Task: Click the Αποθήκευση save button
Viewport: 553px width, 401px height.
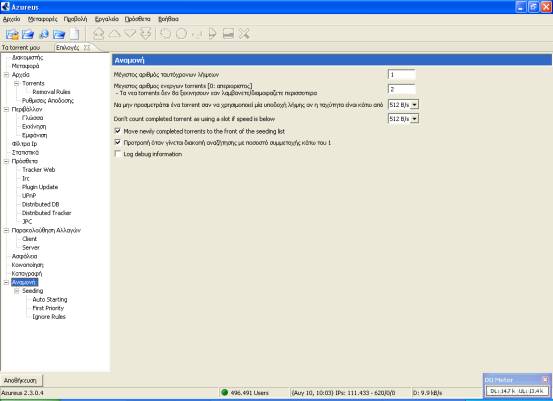Action: pyautogui.click(x=20, y=381)
